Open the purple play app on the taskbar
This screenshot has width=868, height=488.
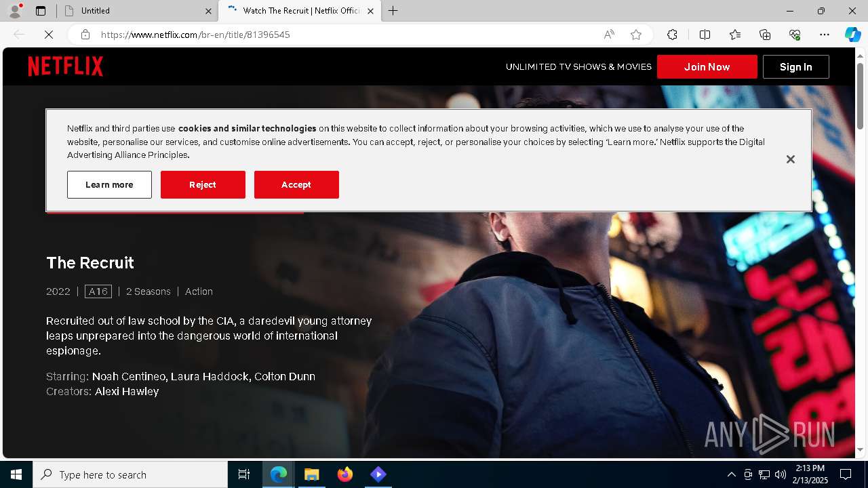[378, 474]
